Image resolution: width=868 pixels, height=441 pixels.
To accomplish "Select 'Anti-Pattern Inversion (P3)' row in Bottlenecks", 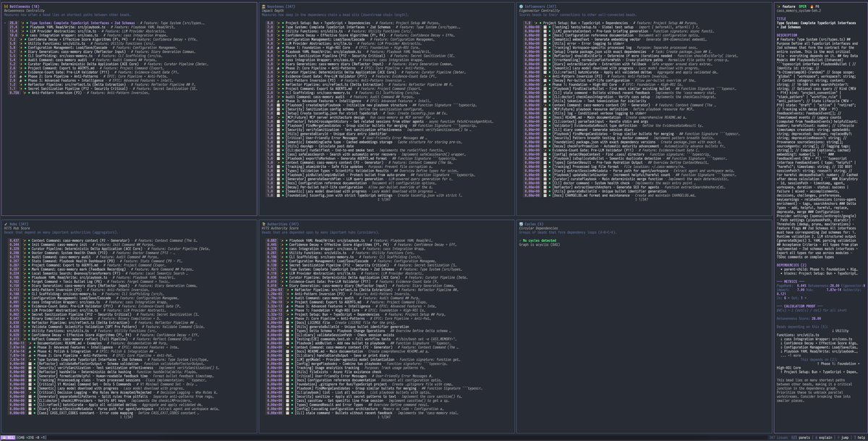I will pyautogui.click(x=78, y=93).
